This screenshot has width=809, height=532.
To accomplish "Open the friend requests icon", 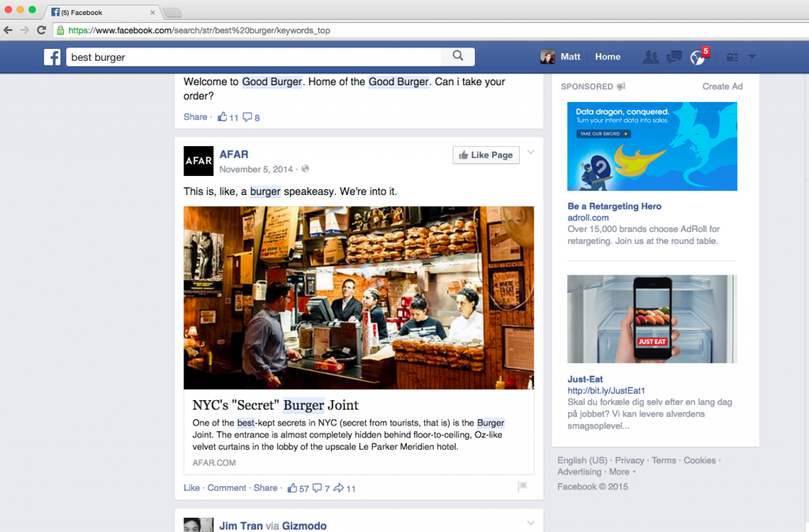I will (651, 57).
